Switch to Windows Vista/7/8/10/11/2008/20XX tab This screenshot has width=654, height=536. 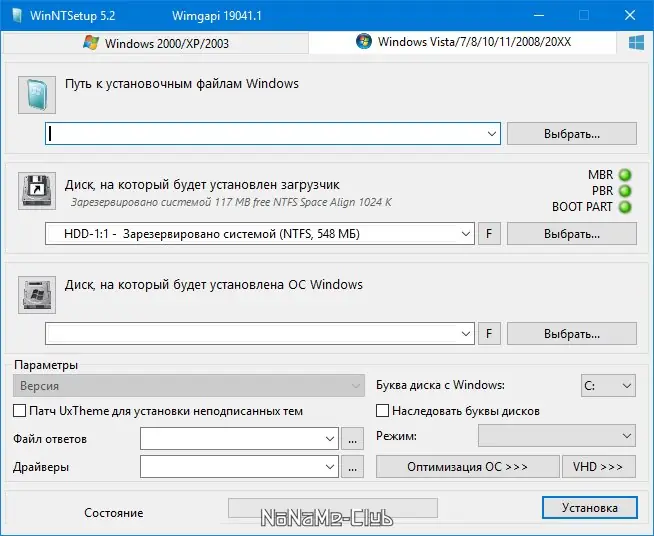tap(463, 42)
